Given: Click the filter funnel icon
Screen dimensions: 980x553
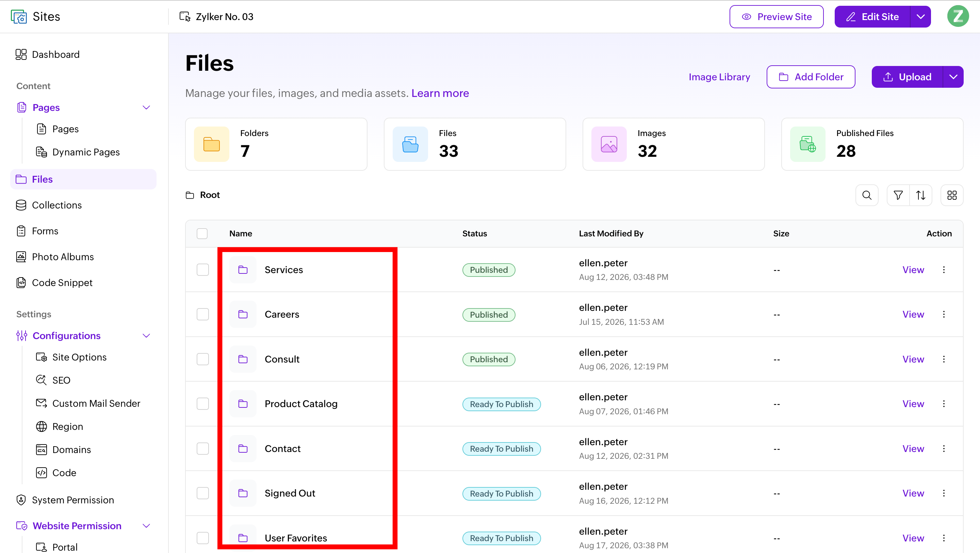Looking at the screenshot, I should pos(898,195).
